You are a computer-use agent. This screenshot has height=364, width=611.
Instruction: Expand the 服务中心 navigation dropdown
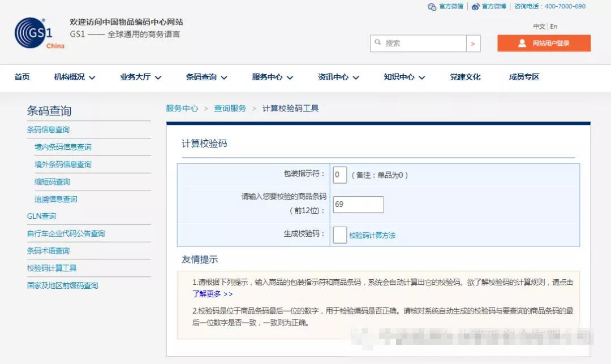pos(272,78)
